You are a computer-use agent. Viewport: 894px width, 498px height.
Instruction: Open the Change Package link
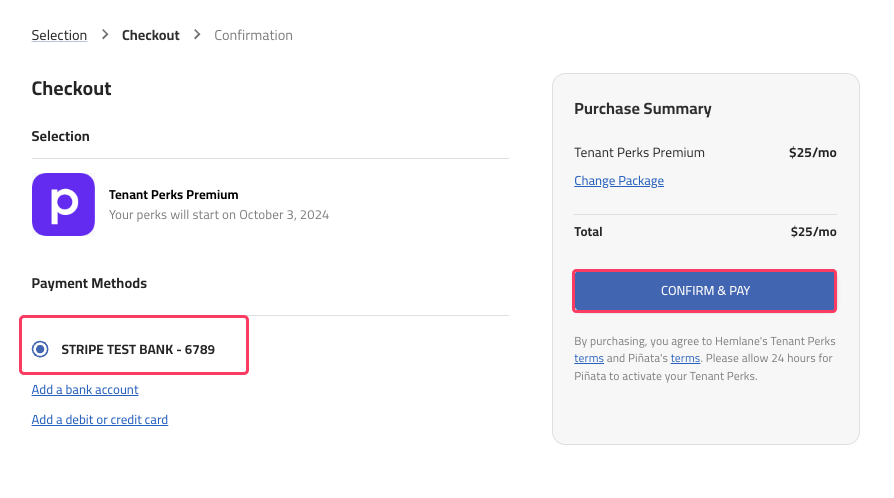[619, 181]
